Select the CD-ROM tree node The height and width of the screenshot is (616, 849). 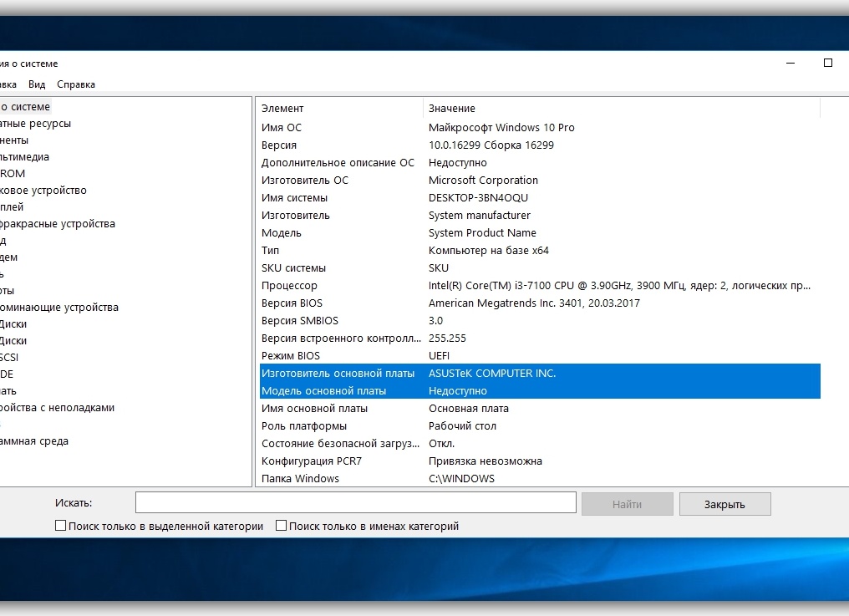[x=13, y=173]
